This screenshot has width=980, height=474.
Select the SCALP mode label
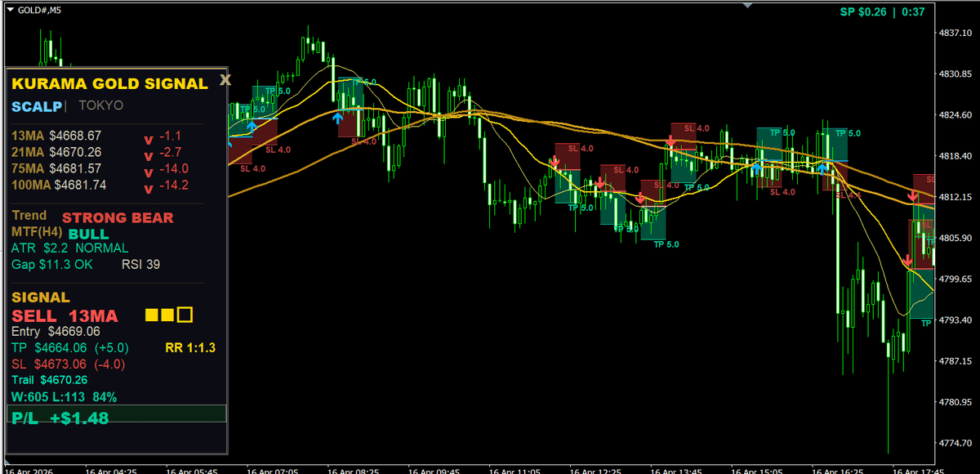tap(36, 106)
